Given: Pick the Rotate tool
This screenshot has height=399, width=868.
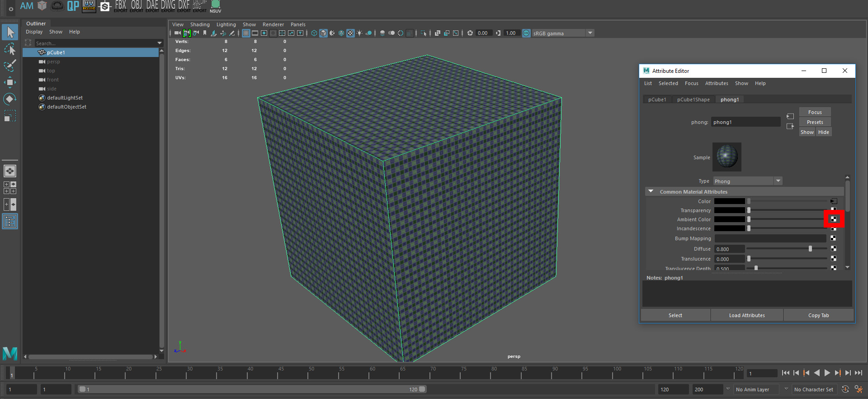Looking at the screenshot, I should (10, 99).
